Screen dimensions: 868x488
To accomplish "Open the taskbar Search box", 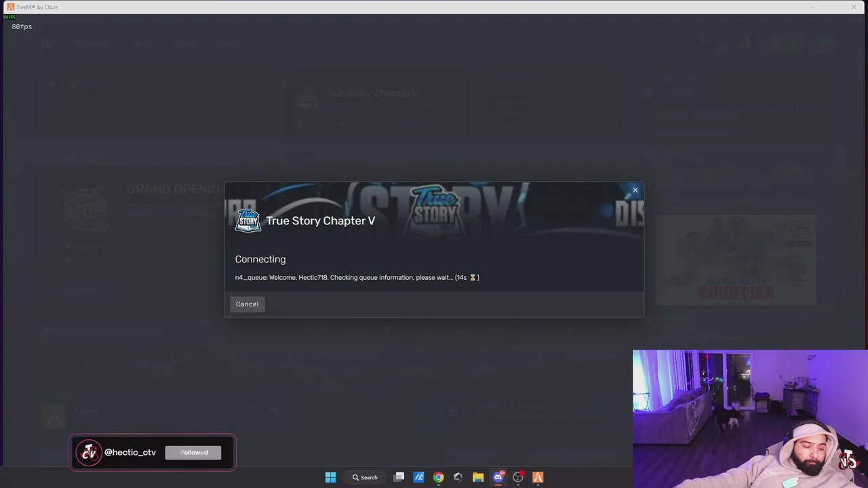I will click(x=364, y=477).
